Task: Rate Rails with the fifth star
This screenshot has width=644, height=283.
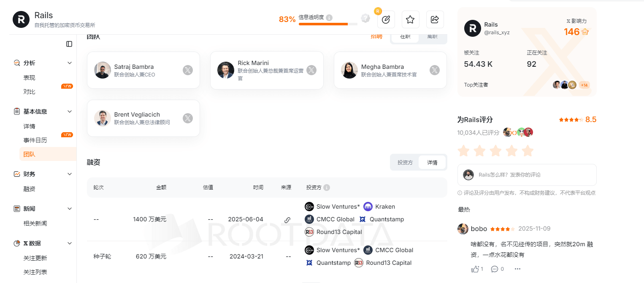Action: 528,150
